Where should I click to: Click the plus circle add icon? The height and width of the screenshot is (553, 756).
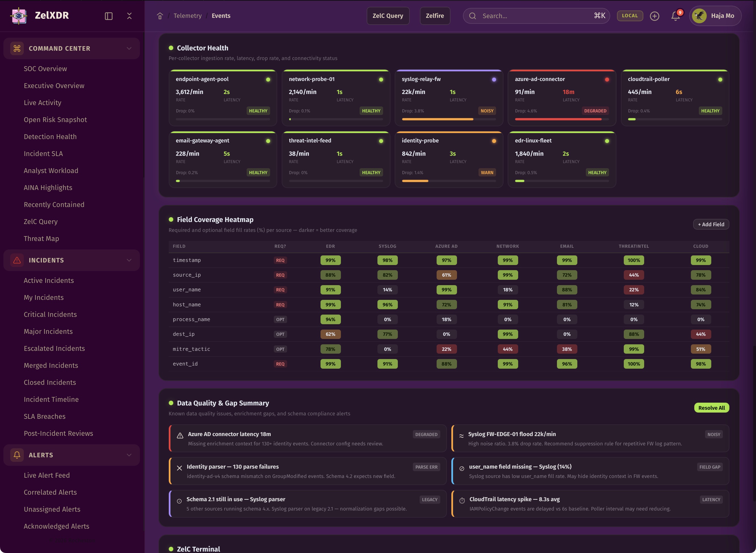[x=654, y=16]
